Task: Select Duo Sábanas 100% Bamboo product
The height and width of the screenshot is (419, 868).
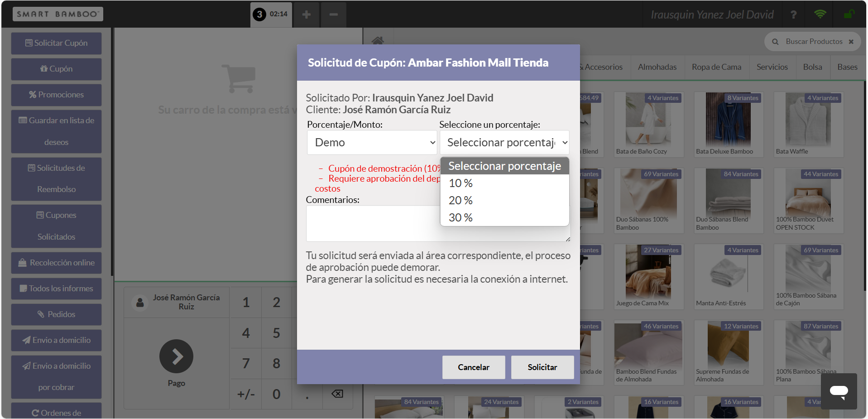Action: click(x=648, y=201)
